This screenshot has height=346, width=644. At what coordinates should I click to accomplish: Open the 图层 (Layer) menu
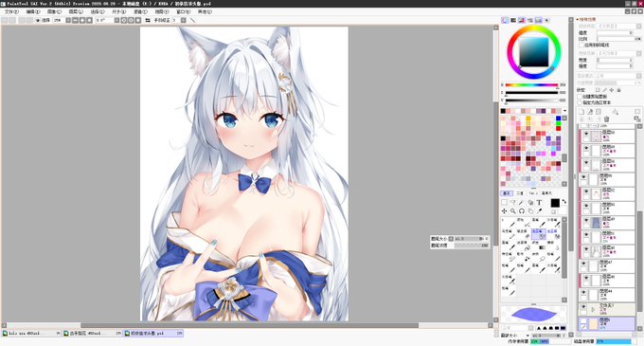[76, 12]
